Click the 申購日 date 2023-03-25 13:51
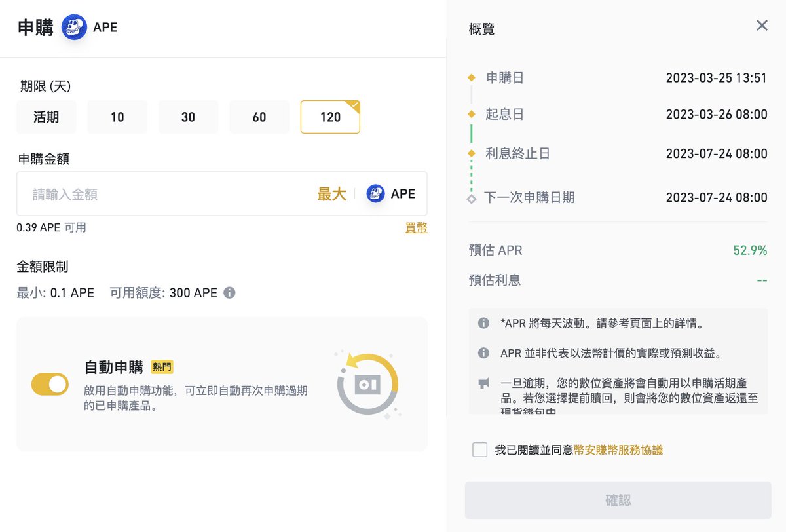This screenshot has height=532, width=786. tap(717, 78)
